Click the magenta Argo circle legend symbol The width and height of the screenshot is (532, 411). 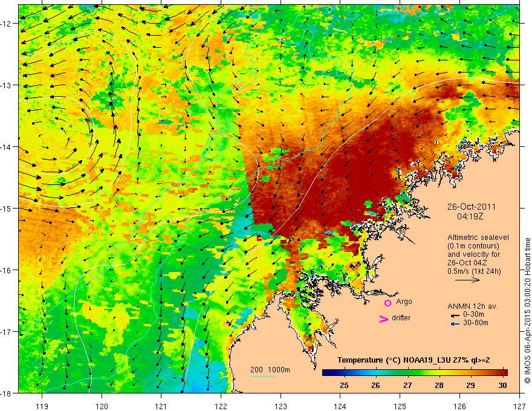(x=388, y=303)
